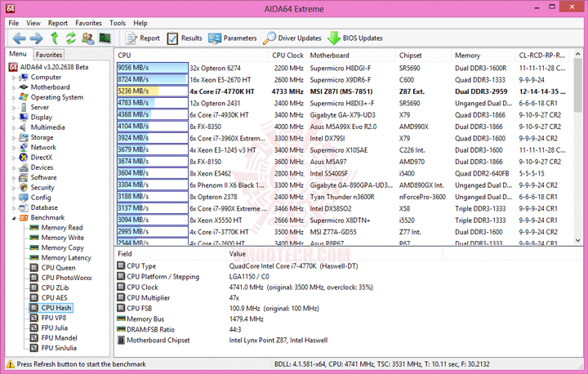
Task: Click the Results toolbar button
Action: point(185,38)
